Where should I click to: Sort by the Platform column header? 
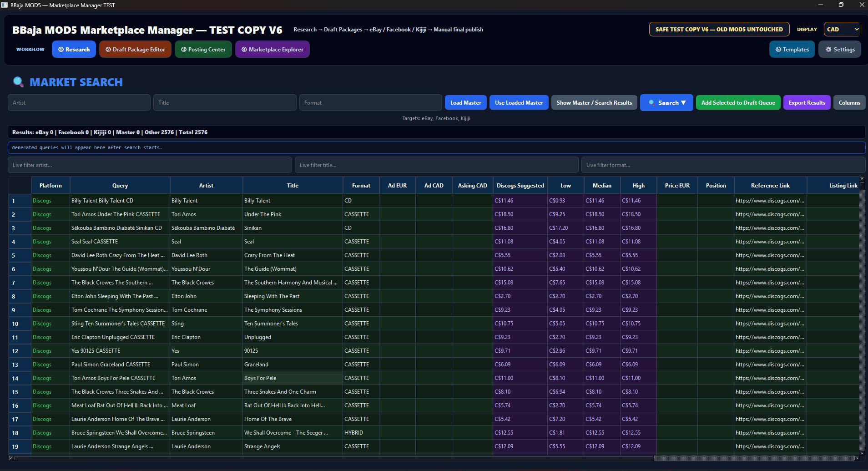tap(50, 185)
